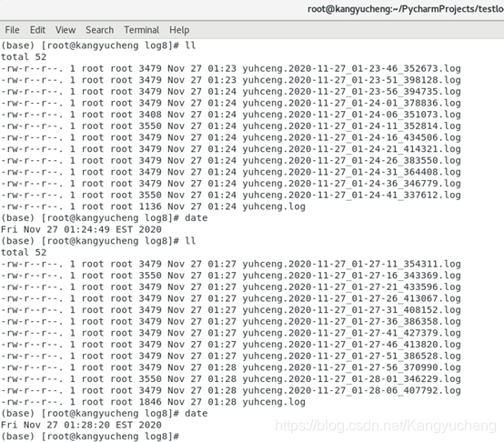Click filename yuhceng.2020-11-27_01-24-21_414321.log

(x=351, y=149)
